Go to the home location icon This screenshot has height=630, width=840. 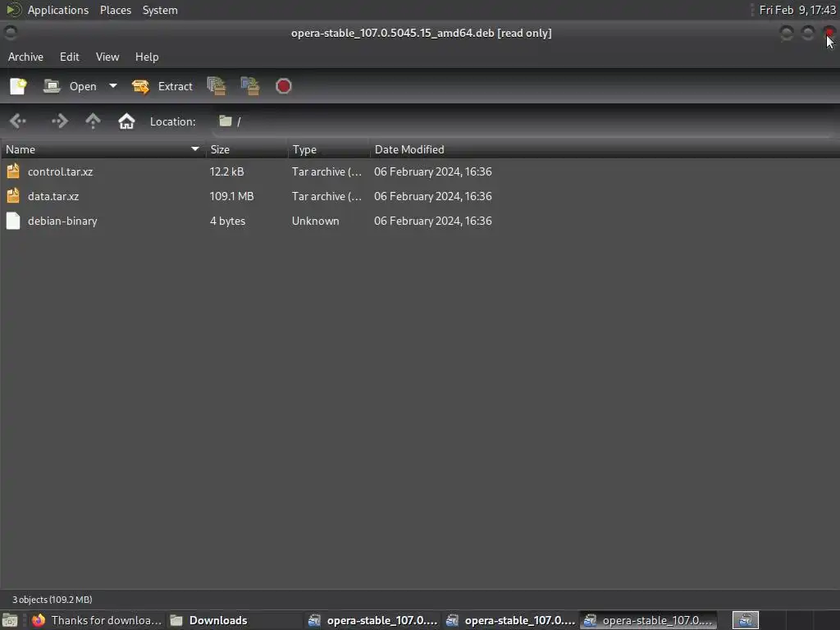(x=126, y=121)
